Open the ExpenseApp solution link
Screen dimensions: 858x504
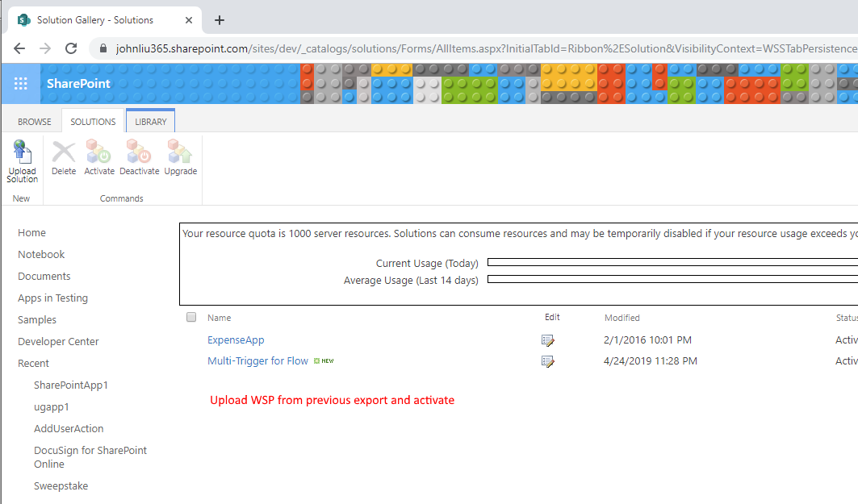point(236,340)
